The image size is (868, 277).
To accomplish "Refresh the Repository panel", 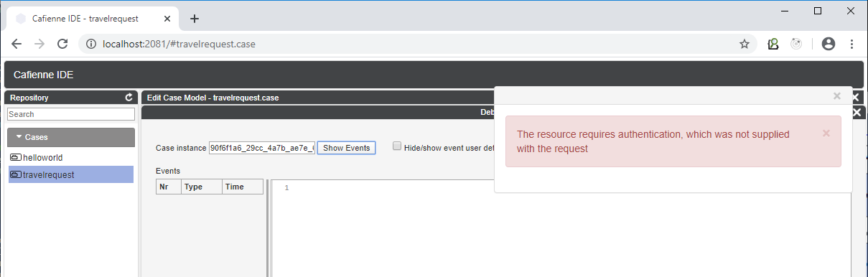I will (129, 98).
